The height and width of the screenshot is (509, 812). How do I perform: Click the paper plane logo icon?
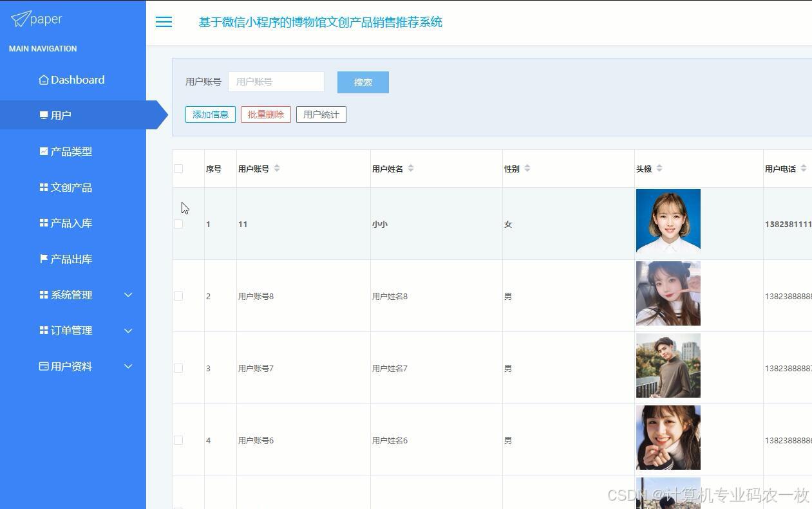[20, 19]
